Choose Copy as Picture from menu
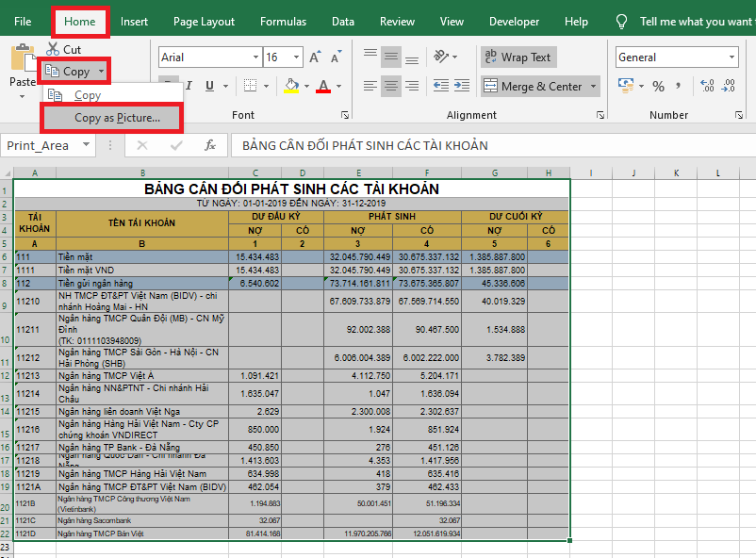 pyautogui.click(x=117, y=118)
